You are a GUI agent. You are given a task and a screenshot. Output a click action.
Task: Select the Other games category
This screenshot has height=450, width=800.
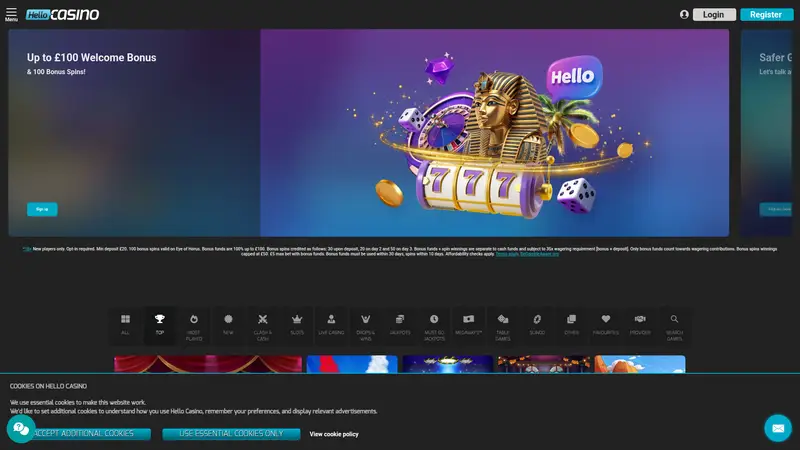pos(571,325)
